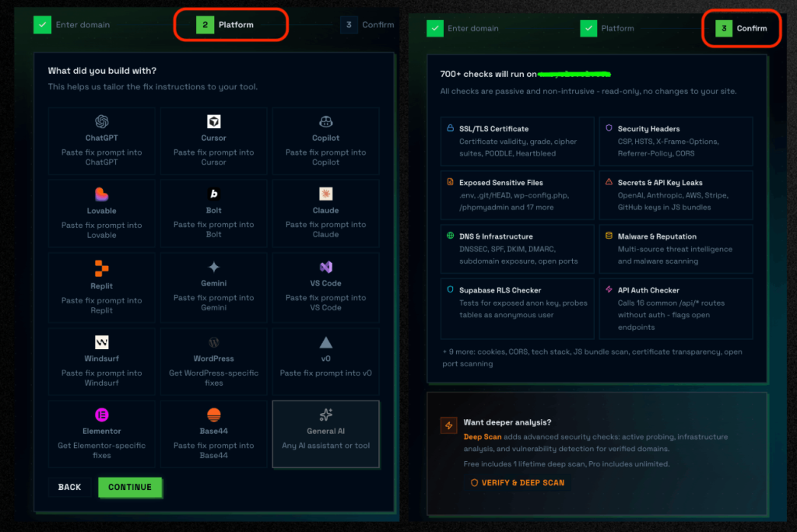Screen dimensions: 797x532
Task: Click the orange Deep Scan link text
Action: [483, 437]
